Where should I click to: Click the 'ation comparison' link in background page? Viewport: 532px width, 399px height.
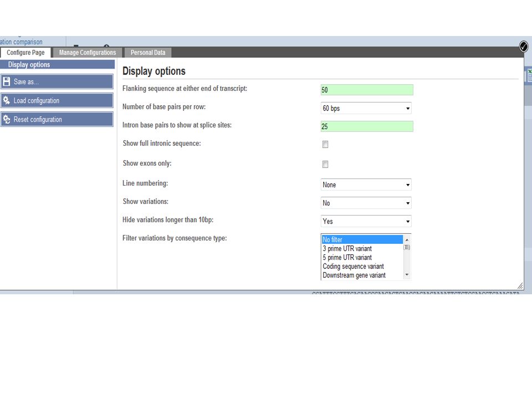tap(21, 42)
